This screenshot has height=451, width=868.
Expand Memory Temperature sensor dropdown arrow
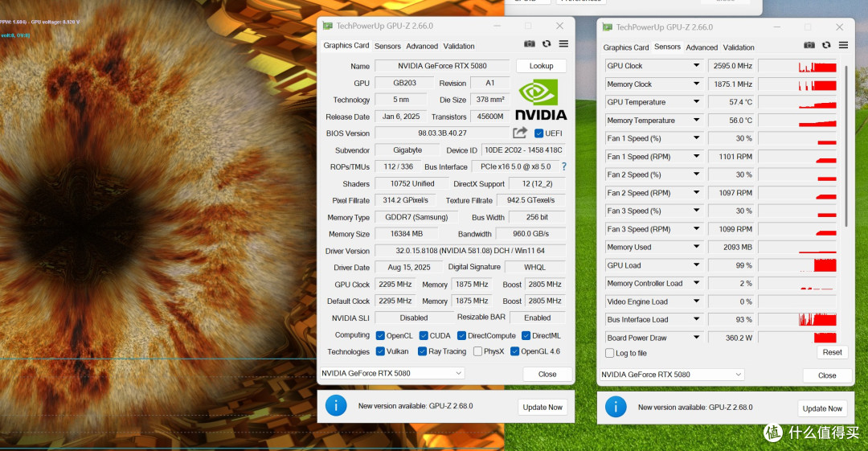tap(696, 120)
